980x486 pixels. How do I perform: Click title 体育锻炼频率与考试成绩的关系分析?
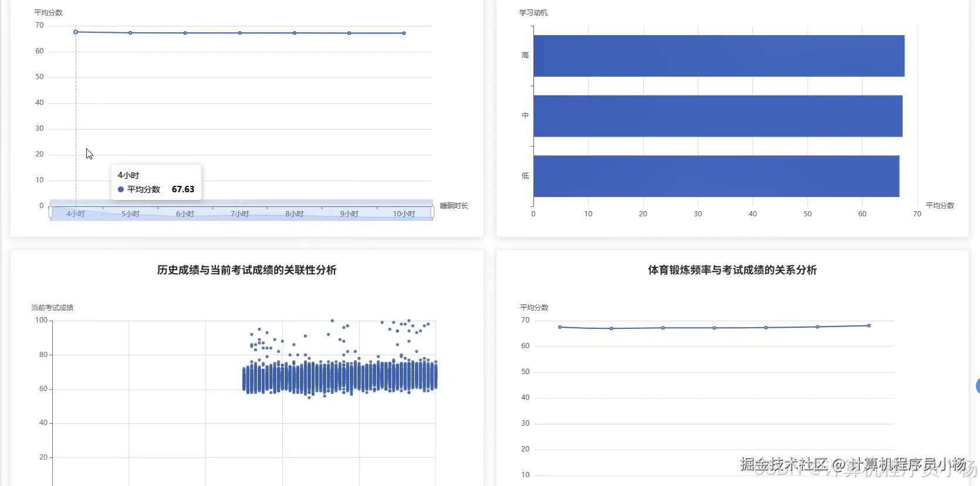[x=732, y=270]
